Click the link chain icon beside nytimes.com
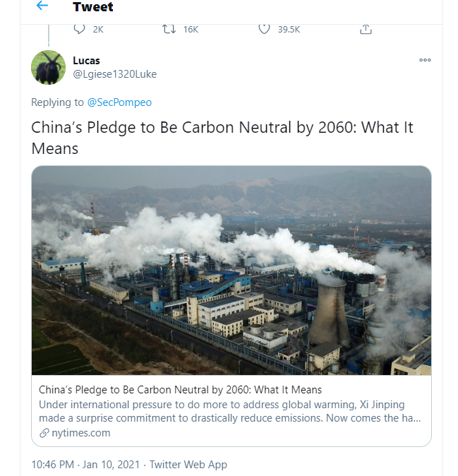 click(44, 433)
